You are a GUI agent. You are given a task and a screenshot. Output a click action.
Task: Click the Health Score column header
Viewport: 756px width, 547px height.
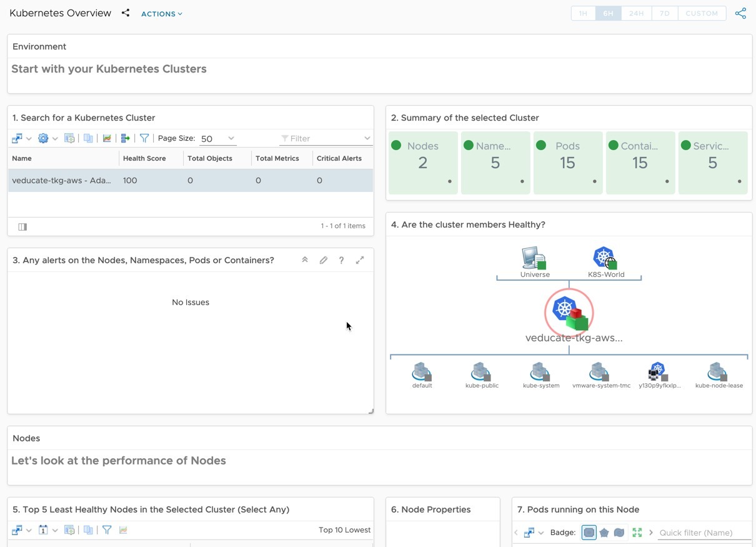(x=144, y=159)
